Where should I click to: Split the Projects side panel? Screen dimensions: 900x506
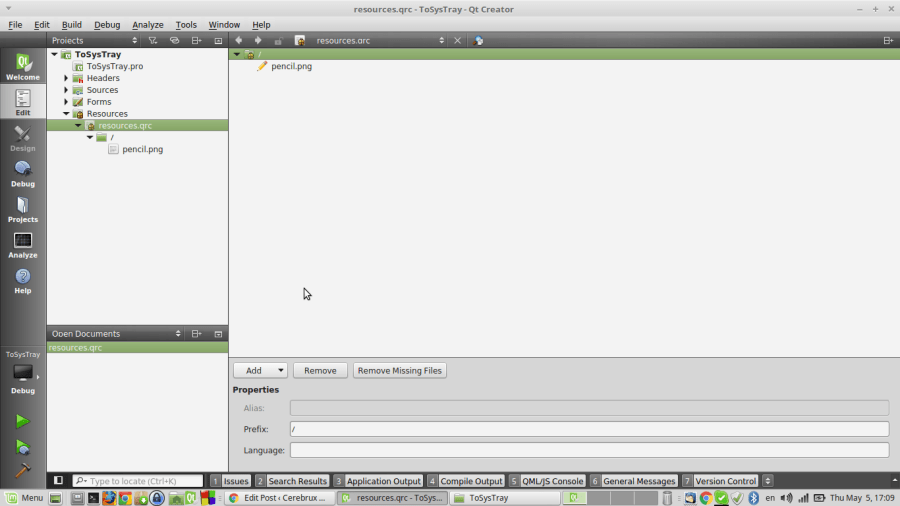[196, 41]
